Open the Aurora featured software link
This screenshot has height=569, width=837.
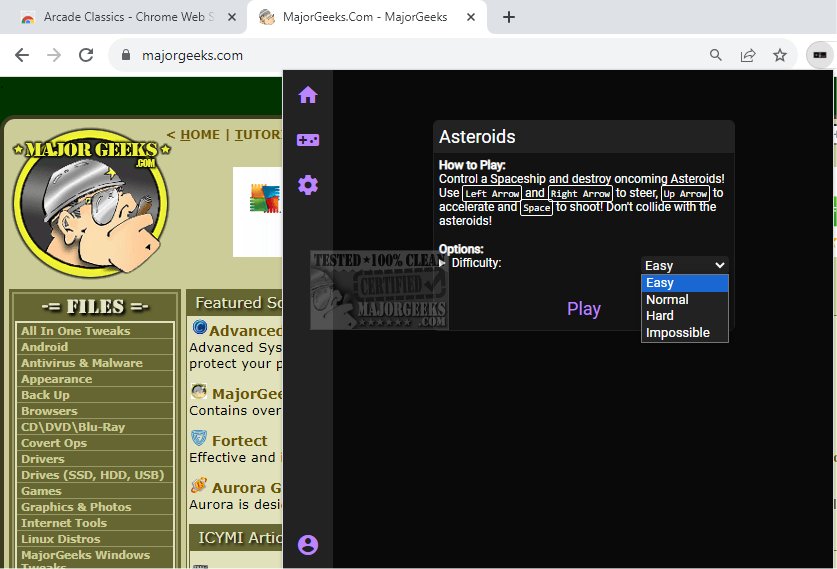247,488
